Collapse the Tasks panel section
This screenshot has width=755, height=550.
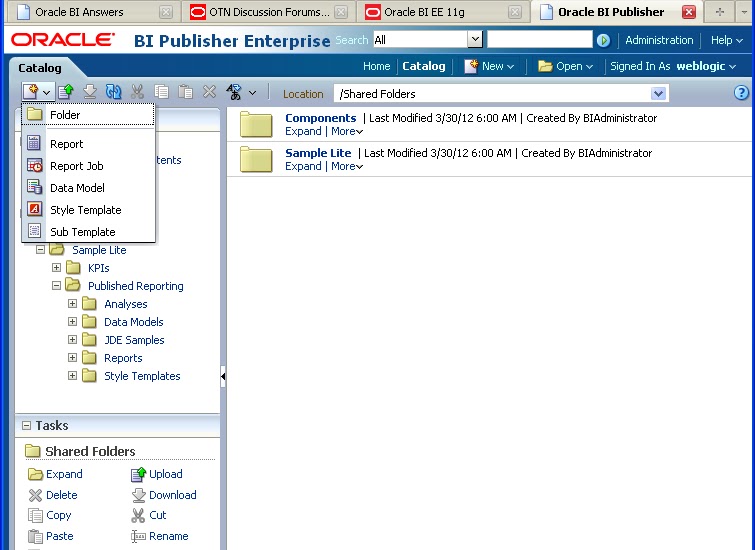[26, 425]
